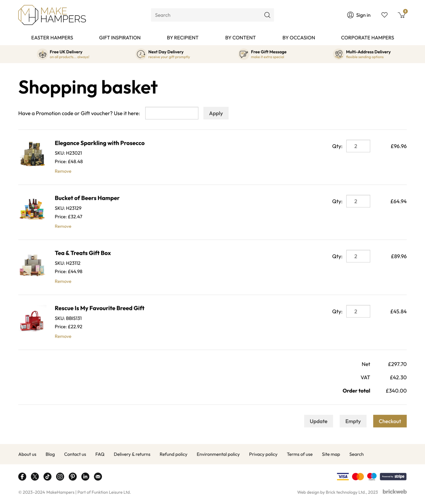Open the Instagram social icon

point(60,476)
